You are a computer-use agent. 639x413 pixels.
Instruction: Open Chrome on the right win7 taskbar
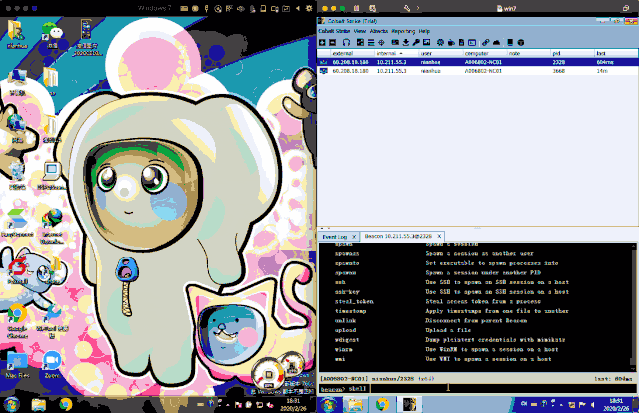[x=382, y=404]
